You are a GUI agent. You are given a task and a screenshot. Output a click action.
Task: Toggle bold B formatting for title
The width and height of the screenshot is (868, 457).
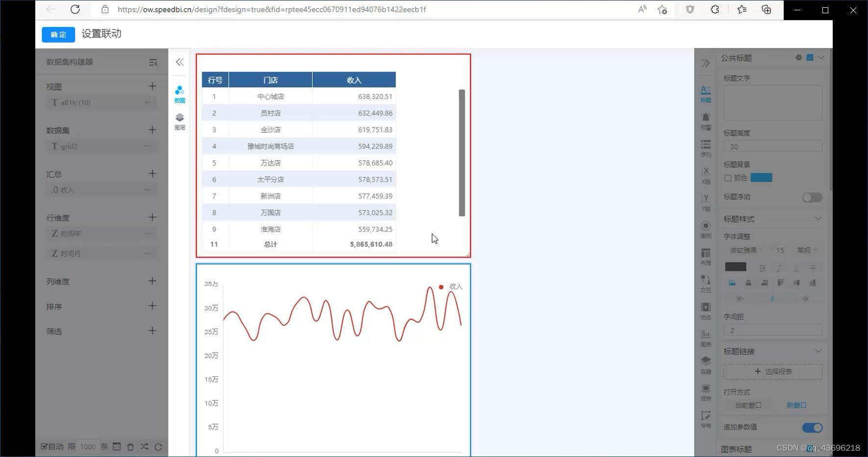762,268
